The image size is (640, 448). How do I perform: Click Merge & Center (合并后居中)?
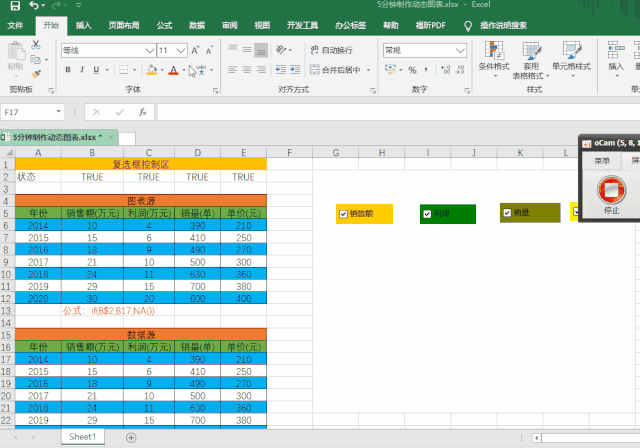(x=336, y=70)
